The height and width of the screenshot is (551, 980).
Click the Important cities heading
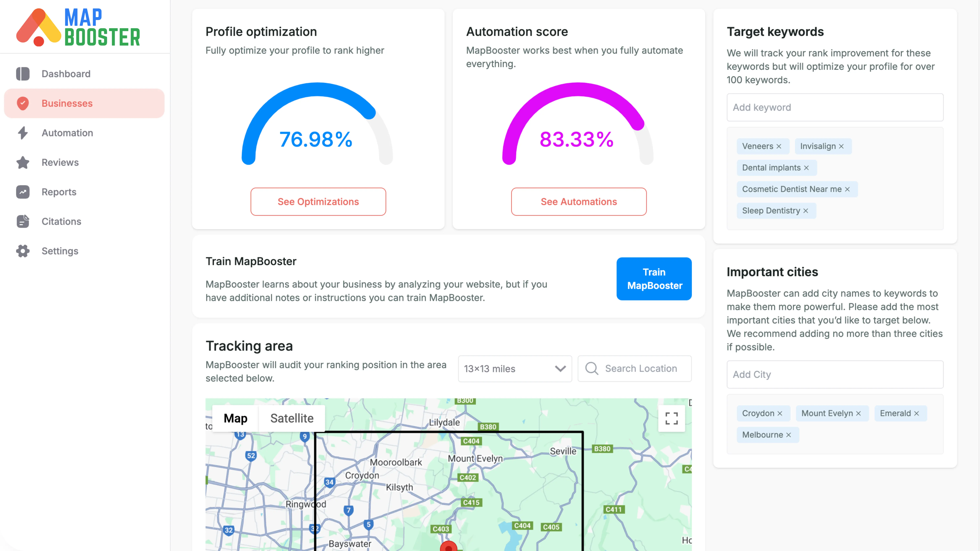click(772, 272)
